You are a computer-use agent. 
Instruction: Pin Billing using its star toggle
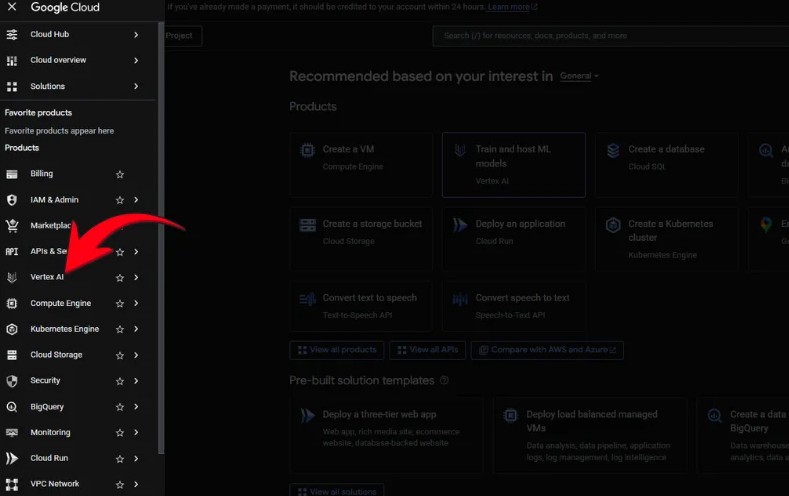(120, 174)
